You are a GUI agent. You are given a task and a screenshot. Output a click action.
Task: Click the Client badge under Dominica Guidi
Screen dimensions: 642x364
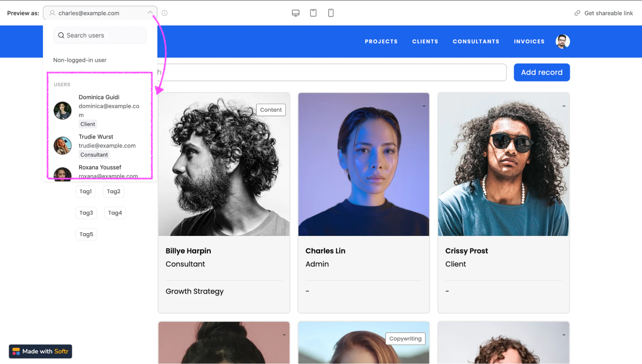coord(88,124)
